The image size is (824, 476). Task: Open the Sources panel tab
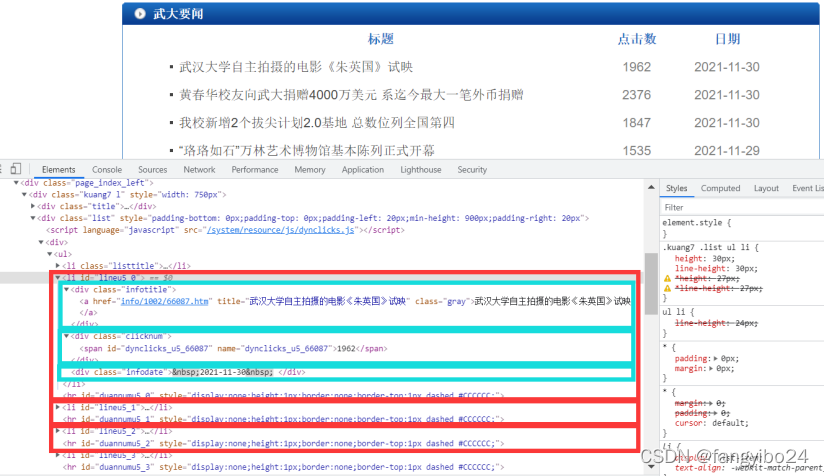coord(152,170)
